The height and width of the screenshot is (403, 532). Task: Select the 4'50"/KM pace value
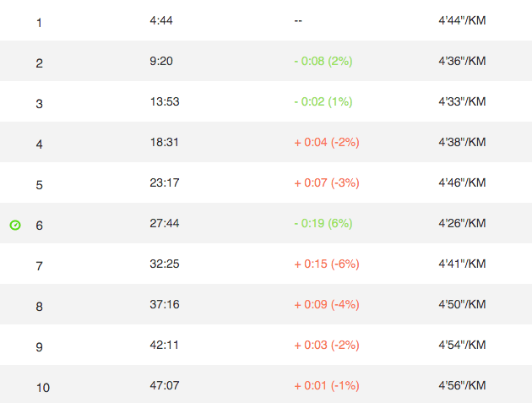pos(462,304)
